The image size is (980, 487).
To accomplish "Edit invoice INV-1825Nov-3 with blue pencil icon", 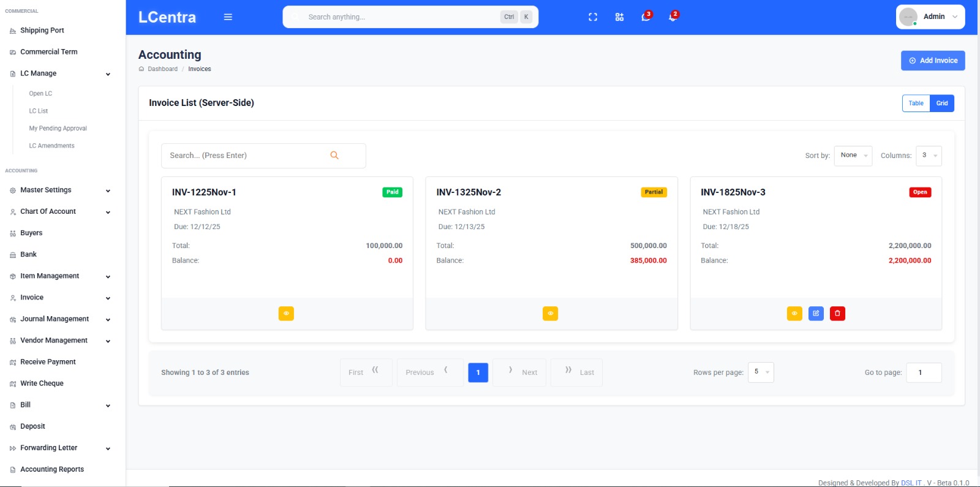I will [816, 314].
